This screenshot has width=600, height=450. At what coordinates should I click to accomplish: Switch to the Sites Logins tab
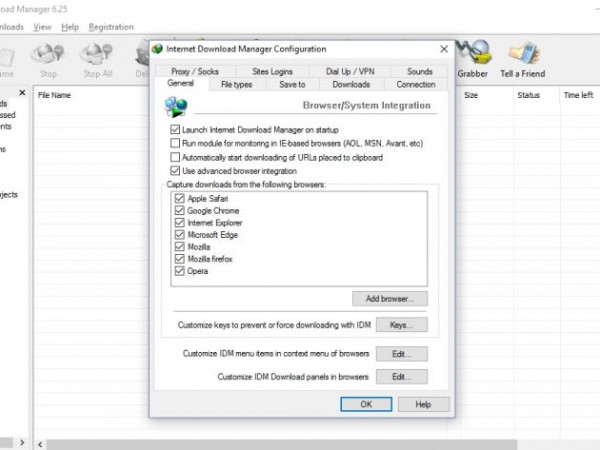tap(272, 71)
